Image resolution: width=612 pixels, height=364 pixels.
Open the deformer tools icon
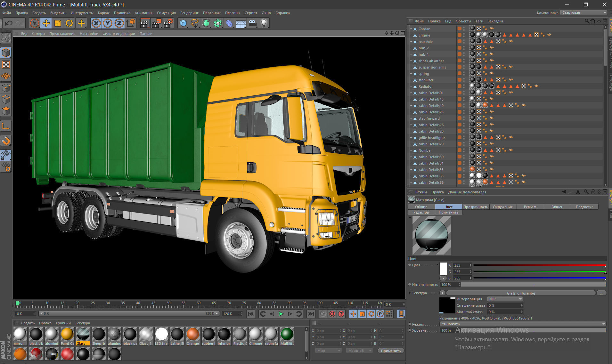[x=229, y=23]
